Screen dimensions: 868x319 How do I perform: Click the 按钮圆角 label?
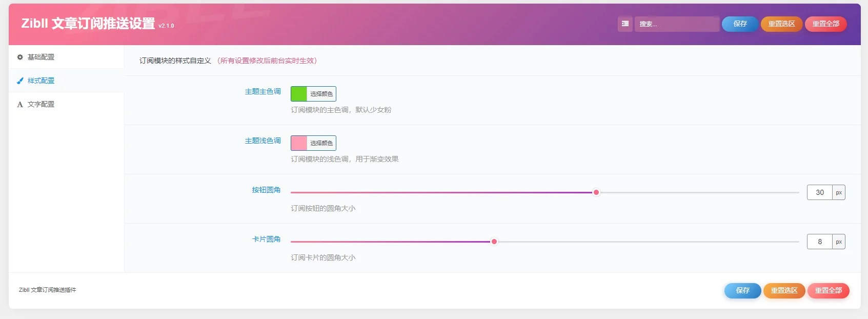pos(266,190)
